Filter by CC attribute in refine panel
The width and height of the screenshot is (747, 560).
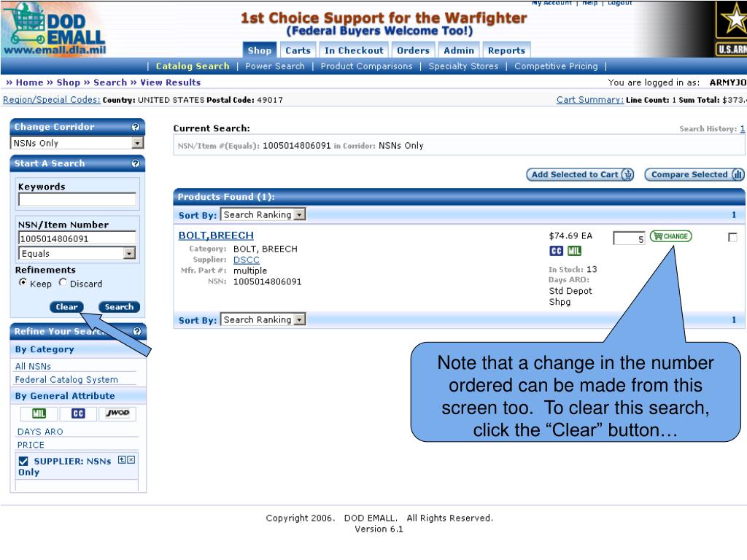coord(78,413)
